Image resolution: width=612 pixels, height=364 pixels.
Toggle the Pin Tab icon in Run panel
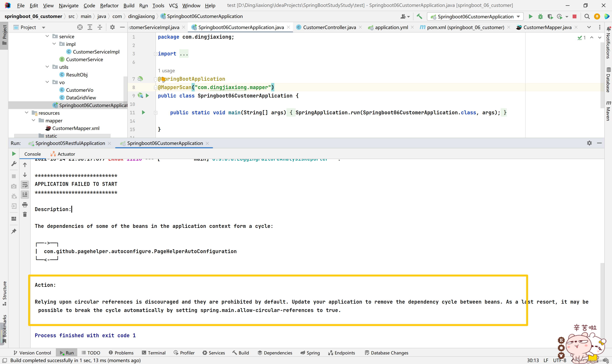(x=14, y=231)
